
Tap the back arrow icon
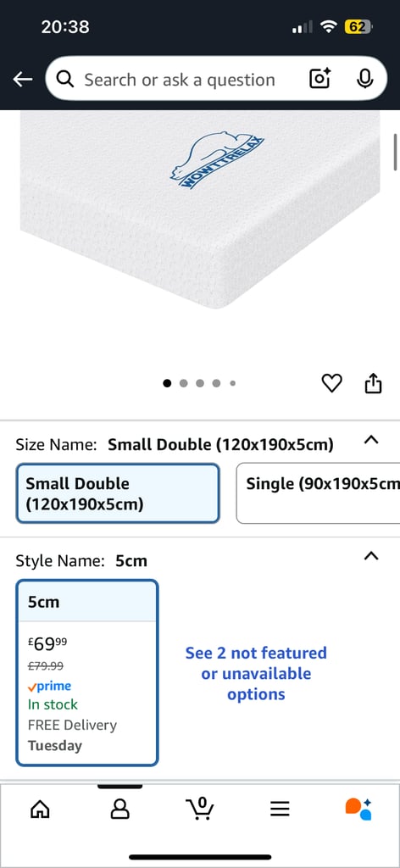[x=23, y=80]
